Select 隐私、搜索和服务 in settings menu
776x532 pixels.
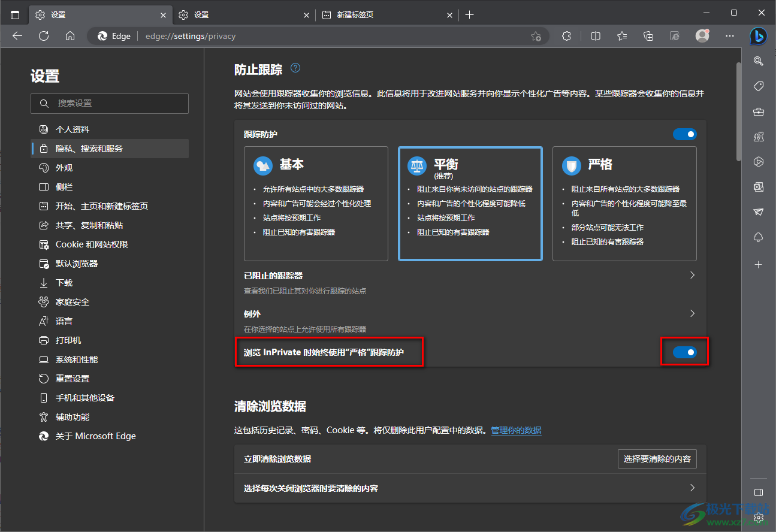110,149
